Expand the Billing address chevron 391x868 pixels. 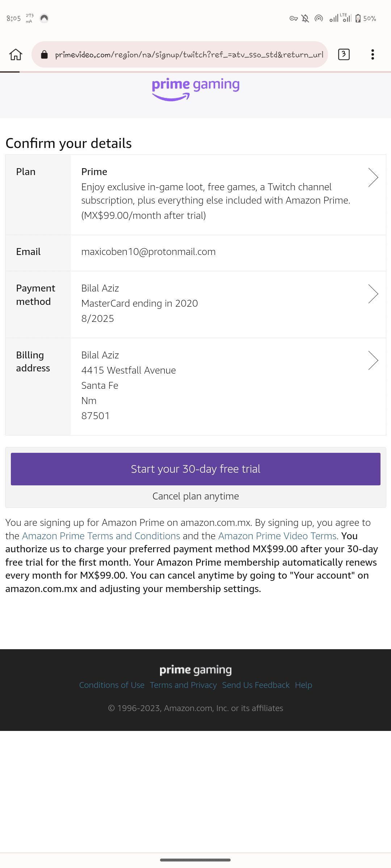373,360
